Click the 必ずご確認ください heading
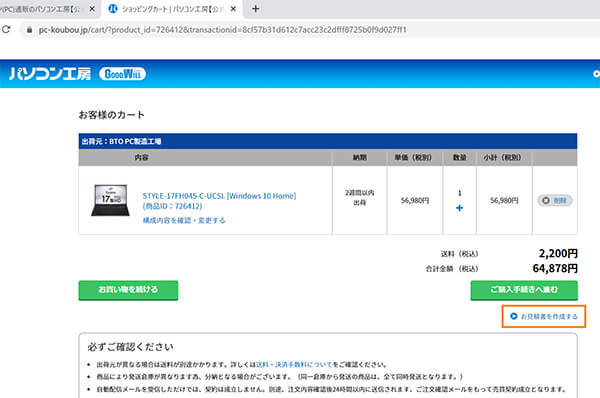This screenshot has height=398, width=600. pos(130,347)
